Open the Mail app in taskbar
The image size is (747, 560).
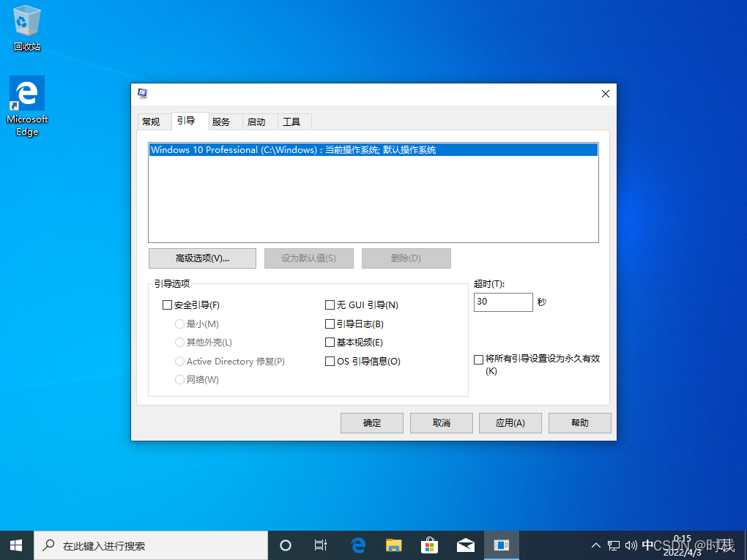[465, 545]
